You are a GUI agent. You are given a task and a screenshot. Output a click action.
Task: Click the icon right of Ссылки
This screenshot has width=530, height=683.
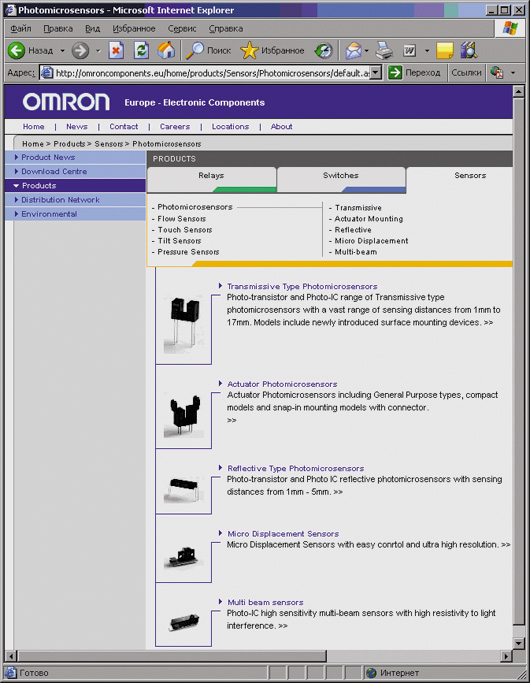coord(496,72)
